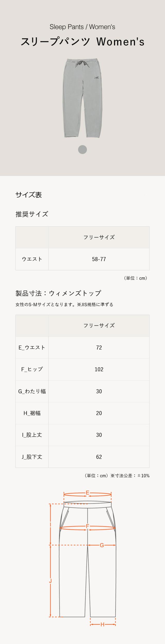Click the F_ヒップ value 102

(99, 369)
